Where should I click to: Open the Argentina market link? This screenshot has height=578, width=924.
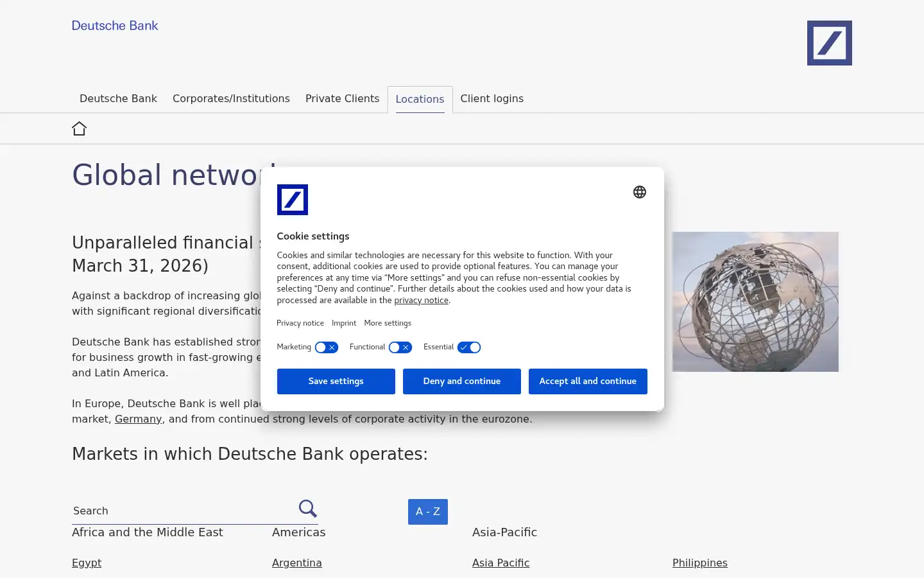[297, 563]
